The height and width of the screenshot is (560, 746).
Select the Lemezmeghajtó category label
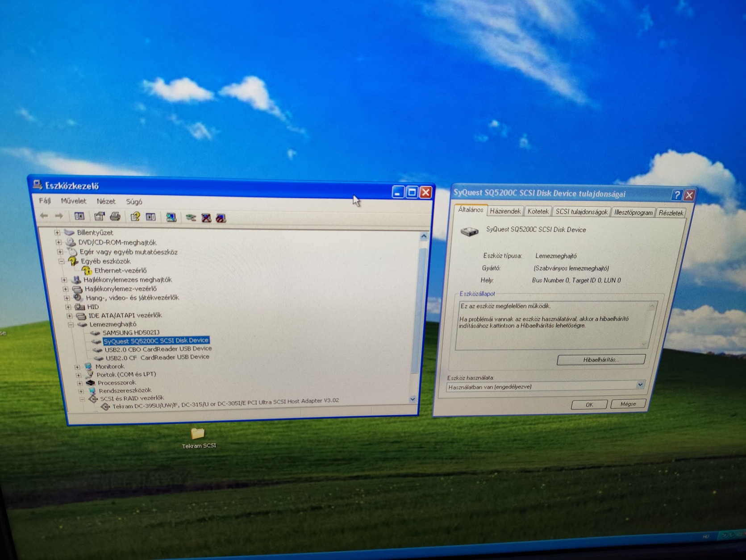pyautogui.click(x=113, y=324)
